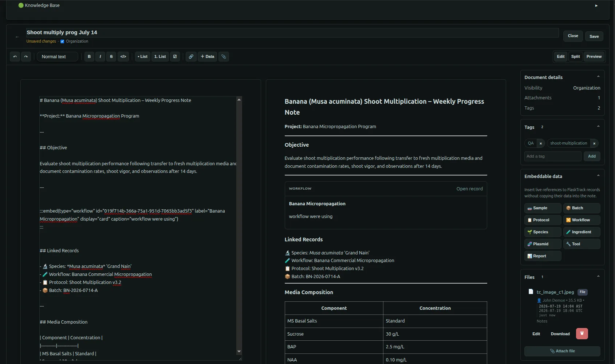Collapse the Embeddable data section
The width and height of the screenshot is (615, 364).
click(x=598, y=176)
